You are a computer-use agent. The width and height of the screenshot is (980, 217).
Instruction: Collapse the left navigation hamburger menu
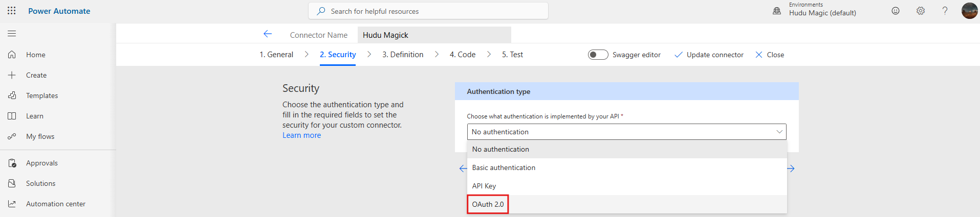click(12, 34)
